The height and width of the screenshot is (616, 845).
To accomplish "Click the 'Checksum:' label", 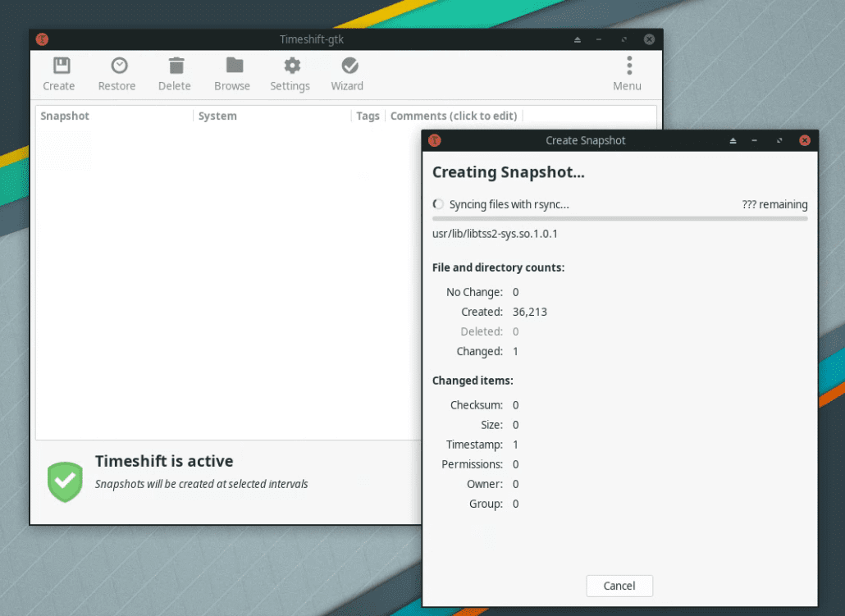I will point(477,405).
